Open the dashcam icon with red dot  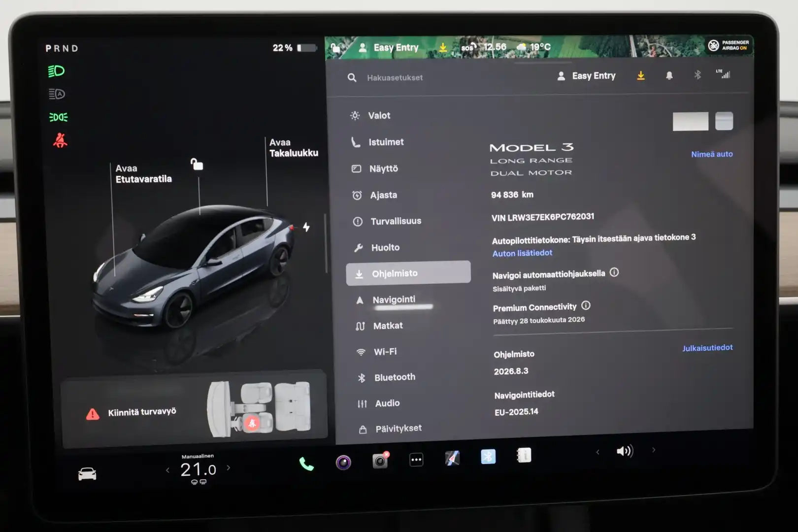pyautogui.click(x=380, y=460)
